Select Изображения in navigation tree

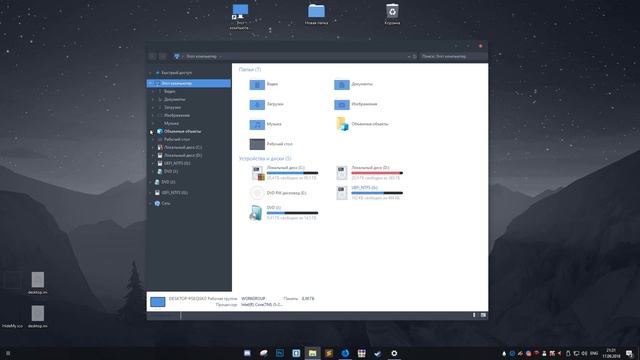pos(177,115)
